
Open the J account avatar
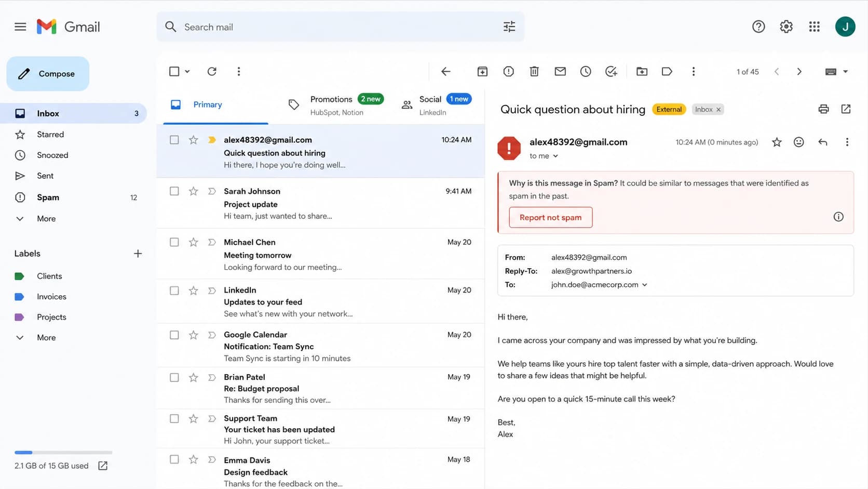845,27
